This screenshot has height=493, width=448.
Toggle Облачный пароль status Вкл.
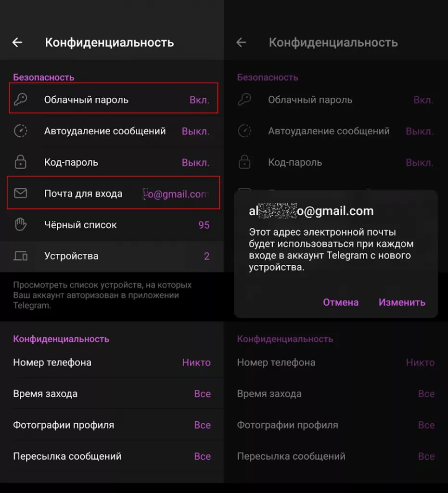(x=199, y=100)
